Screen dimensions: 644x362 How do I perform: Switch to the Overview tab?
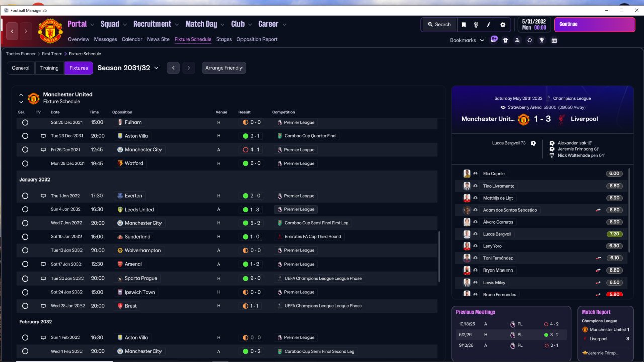point(78,39)
